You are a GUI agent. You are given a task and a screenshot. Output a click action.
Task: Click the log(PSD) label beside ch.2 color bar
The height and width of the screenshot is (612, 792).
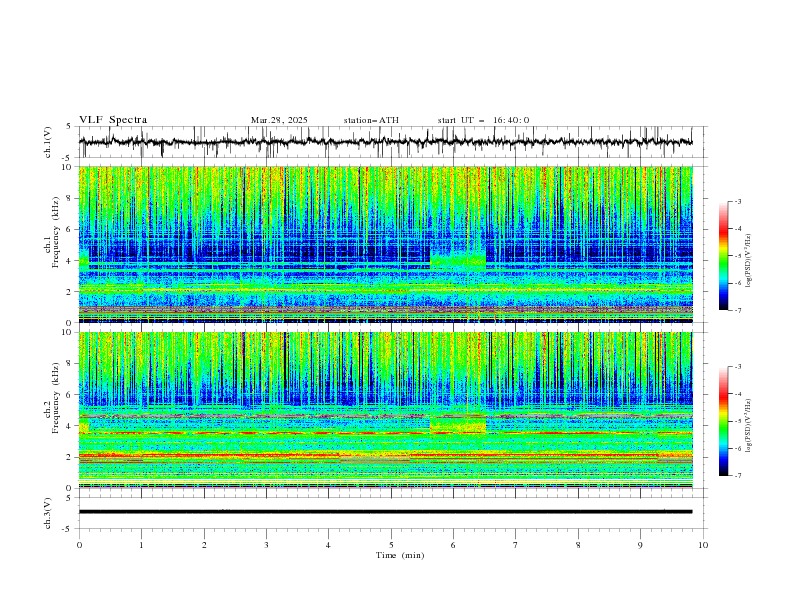pos(749,425)
